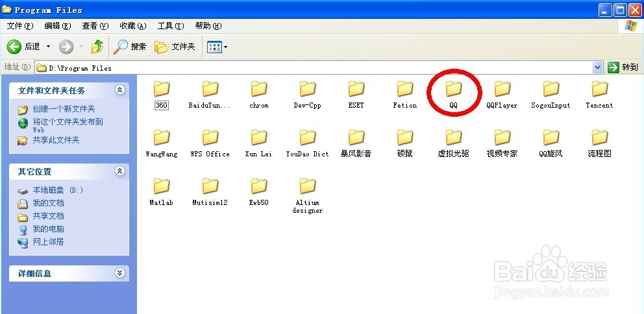Screen dimensions: 644x314
Task: Go up one folder level
Action: (97, 47)
